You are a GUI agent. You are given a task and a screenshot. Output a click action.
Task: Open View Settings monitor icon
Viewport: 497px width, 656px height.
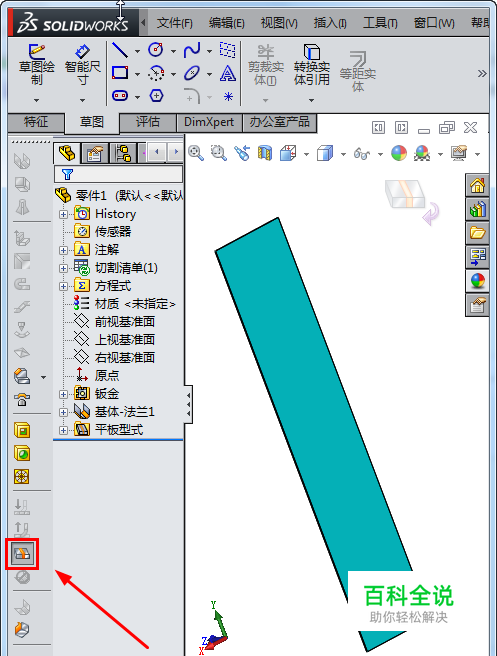[459, 153]
